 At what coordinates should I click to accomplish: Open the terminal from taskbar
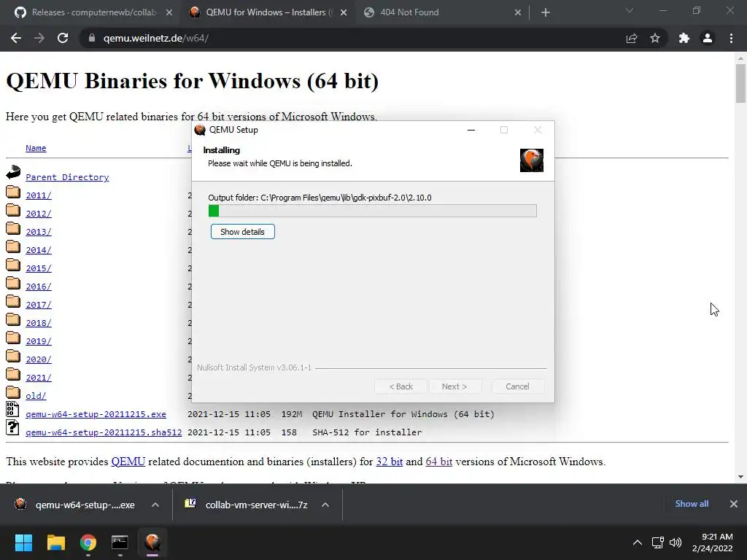(x=120, y=542)
